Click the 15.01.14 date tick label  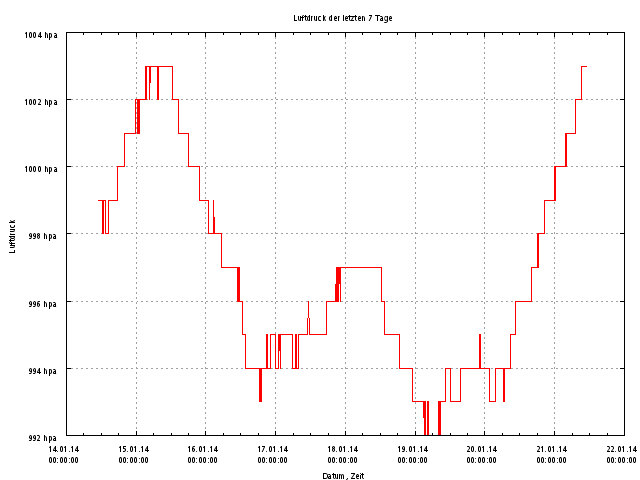pyautogui.click(x=134, y=450)
